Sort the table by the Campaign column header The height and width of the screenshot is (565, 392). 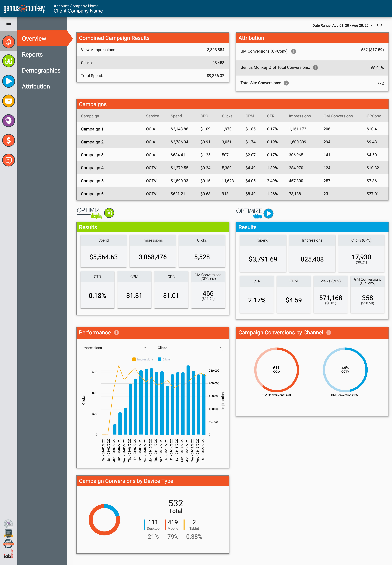[90, 116]
